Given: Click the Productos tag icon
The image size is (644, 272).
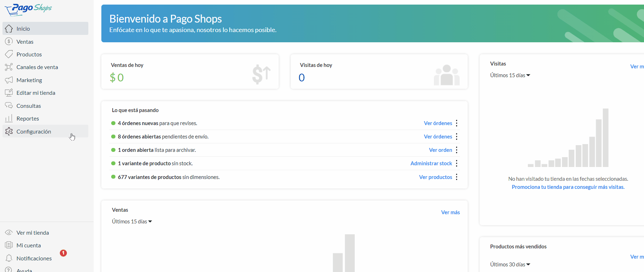Looking at the screenshot, I should click(9, 54).
